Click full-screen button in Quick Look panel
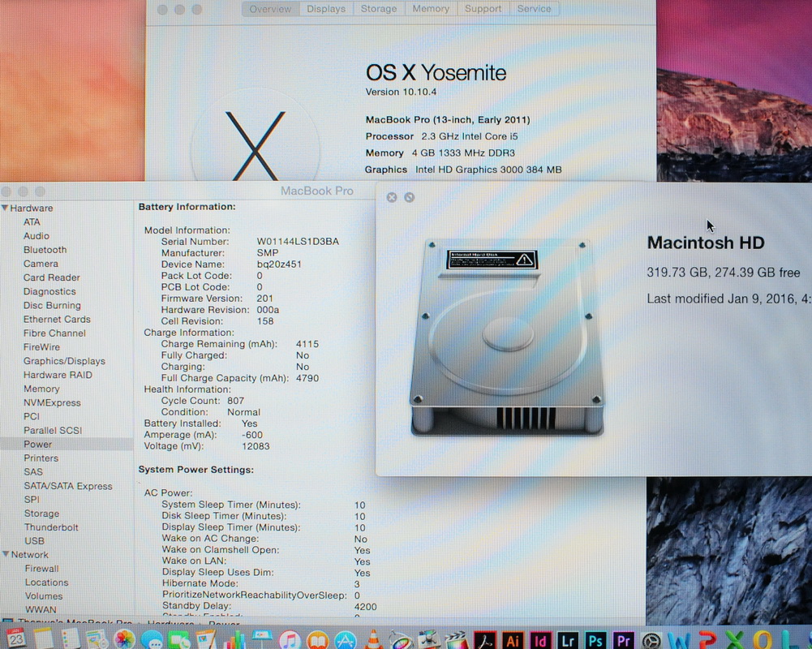The width and height of the screenshot is (812, 649). click(x=409, y=197)
